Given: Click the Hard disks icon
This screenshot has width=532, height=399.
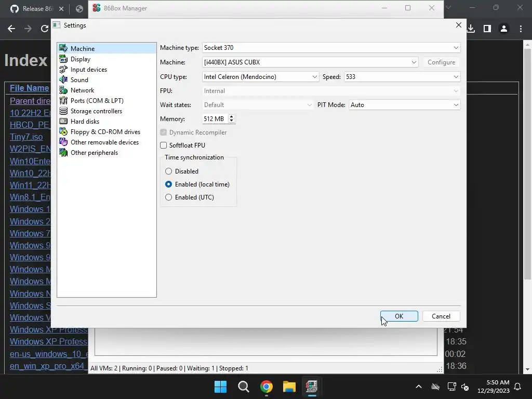Looking at the screenshot, I should click(x=63, y=121).
